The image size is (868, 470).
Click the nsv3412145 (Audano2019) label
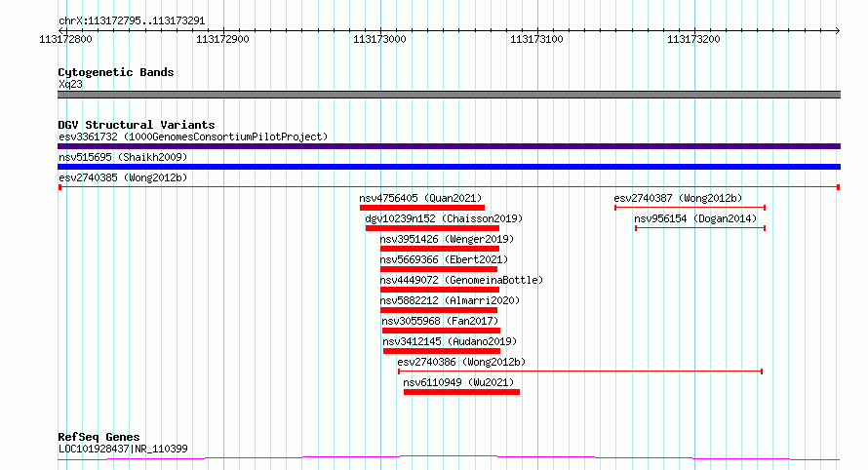450,341
